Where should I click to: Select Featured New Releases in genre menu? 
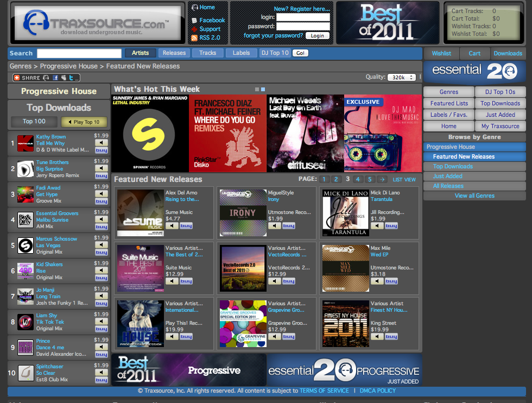click(474, 156)
